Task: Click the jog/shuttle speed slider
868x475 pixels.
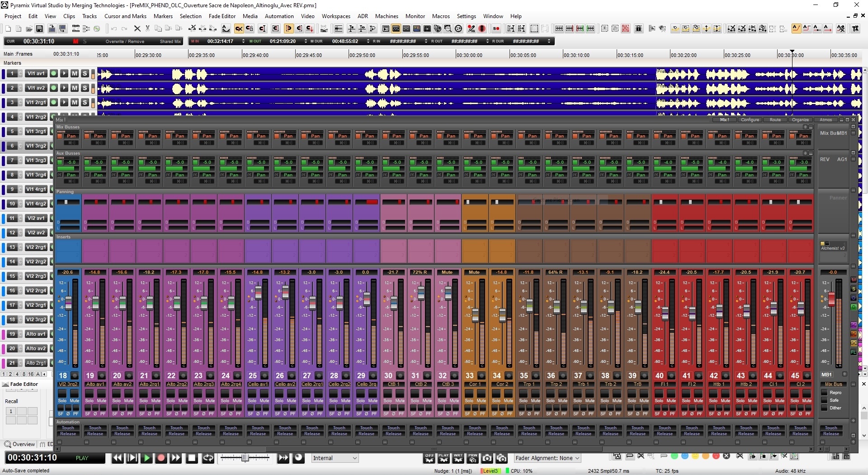Action: pos(245,458)
